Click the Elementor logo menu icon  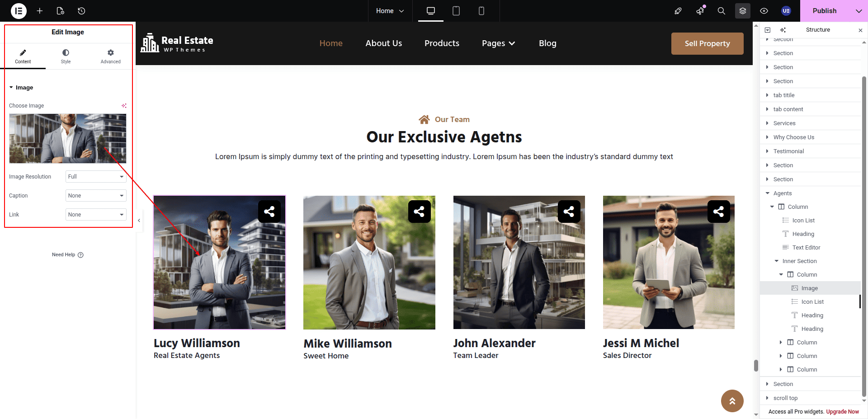click(19, 11)
